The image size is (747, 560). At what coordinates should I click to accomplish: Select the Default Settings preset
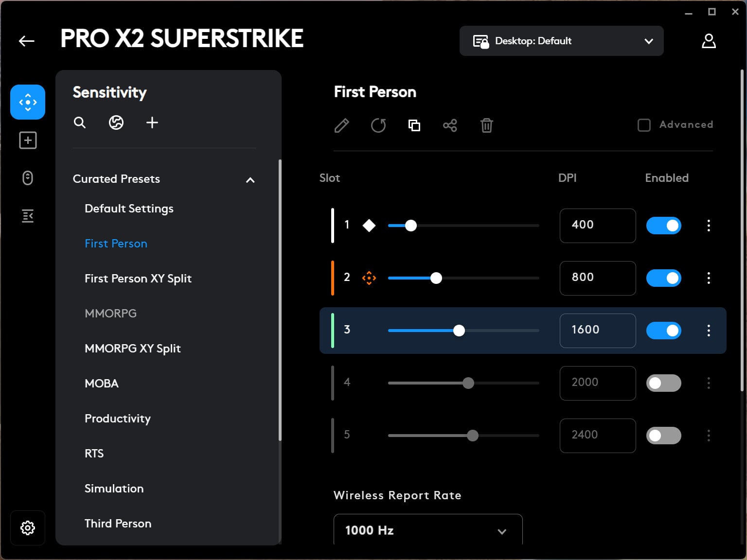click(129, 209)
